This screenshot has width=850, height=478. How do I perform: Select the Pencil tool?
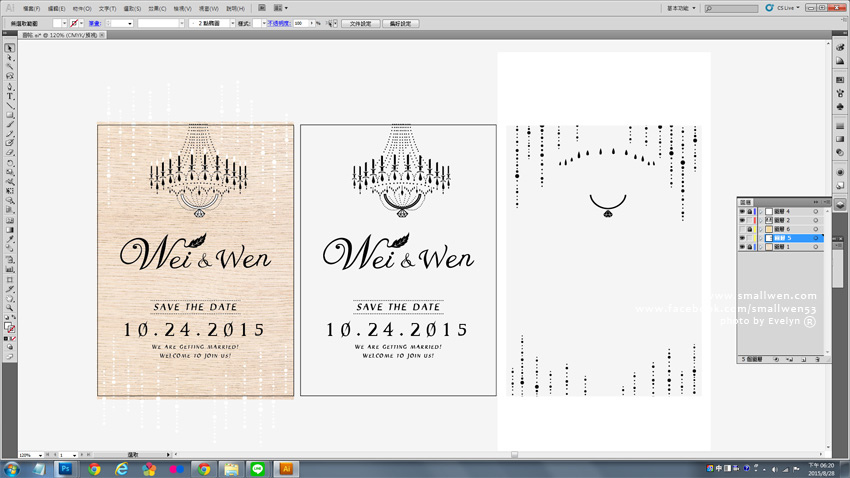point(10,134)
